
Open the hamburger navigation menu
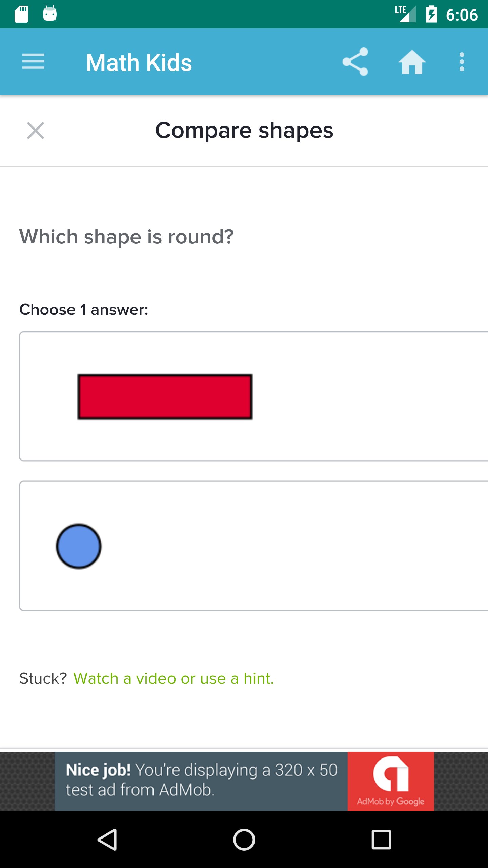(x=33, y=62)
